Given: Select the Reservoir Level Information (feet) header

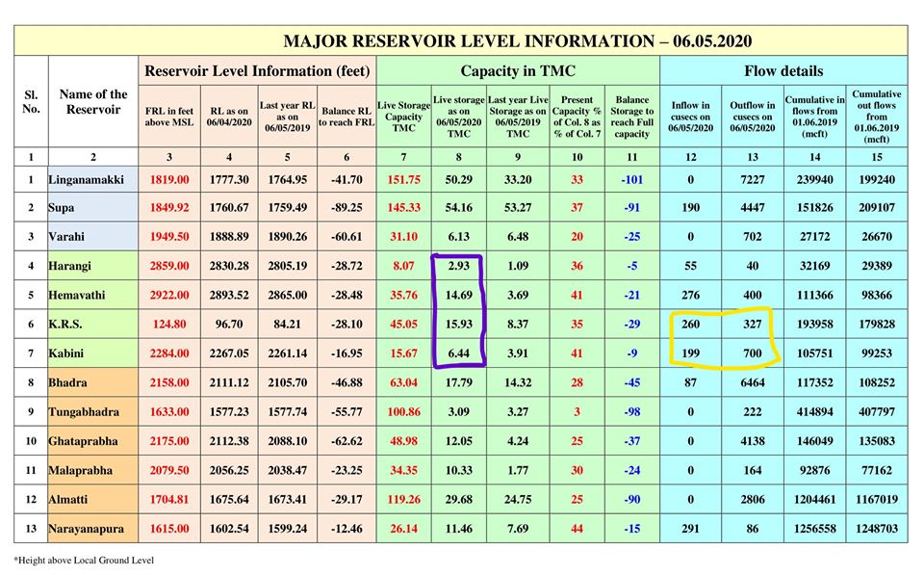Looking at the screenshot, I should 258,71.
